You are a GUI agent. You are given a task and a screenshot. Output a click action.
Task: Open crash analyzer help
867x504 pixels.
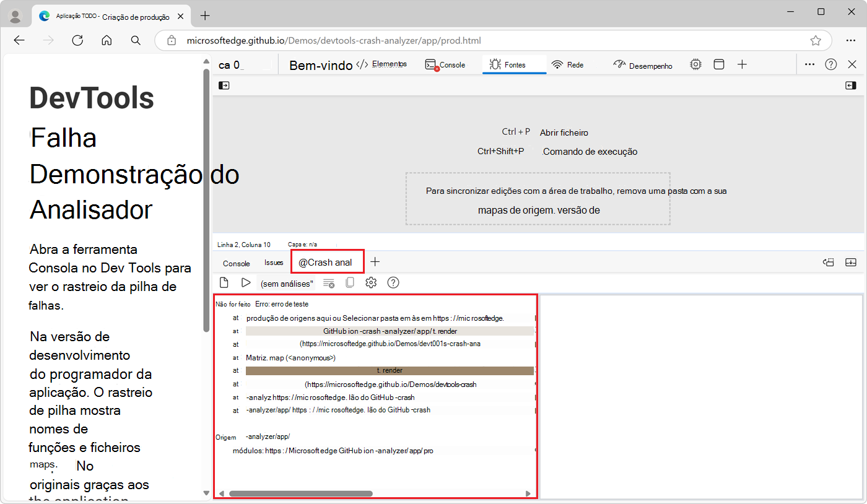[393, 282]
